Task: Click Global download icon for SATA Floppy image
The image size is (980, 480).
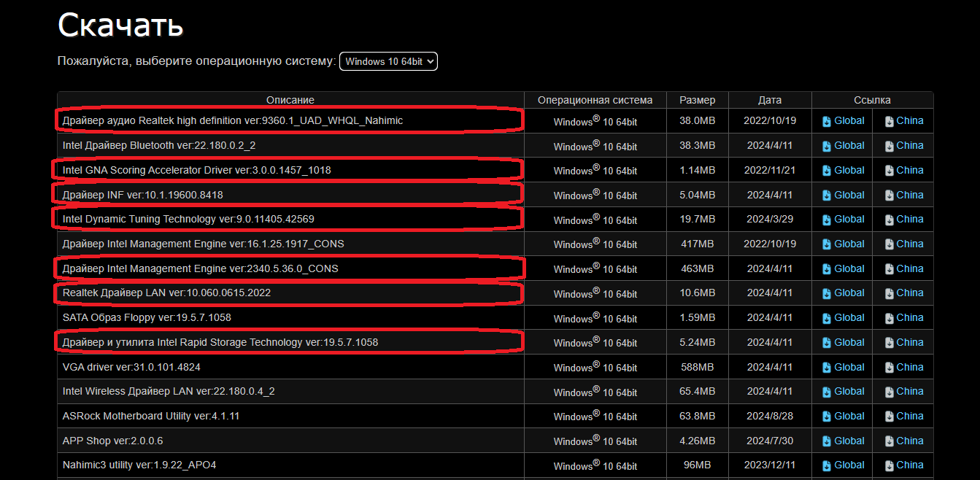Action: click(x=827, y=318)
